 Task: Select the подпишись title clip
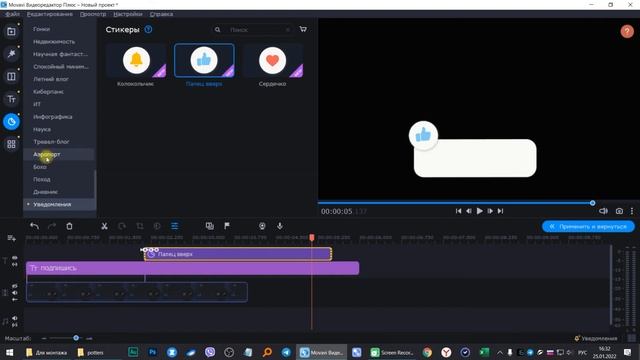coord(193,268)
